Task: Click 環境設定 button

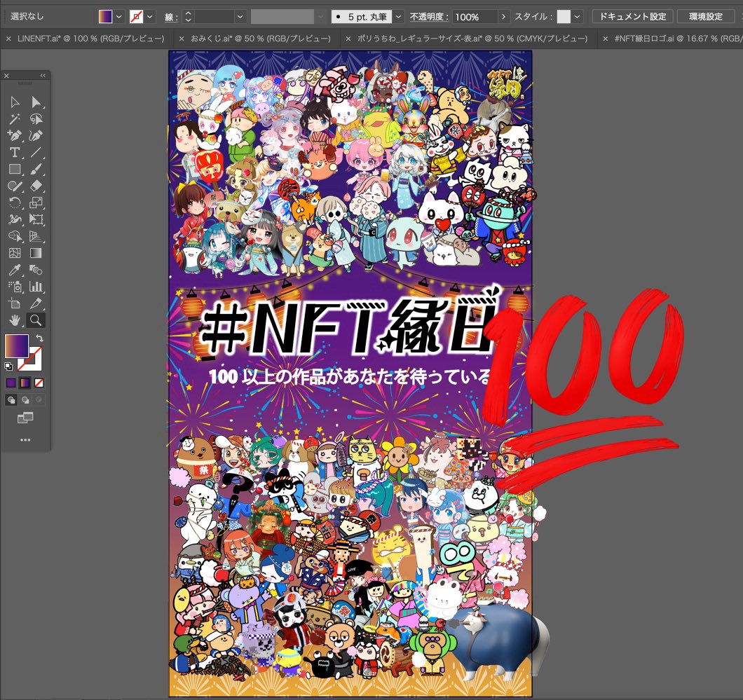Action: point(706,17)
